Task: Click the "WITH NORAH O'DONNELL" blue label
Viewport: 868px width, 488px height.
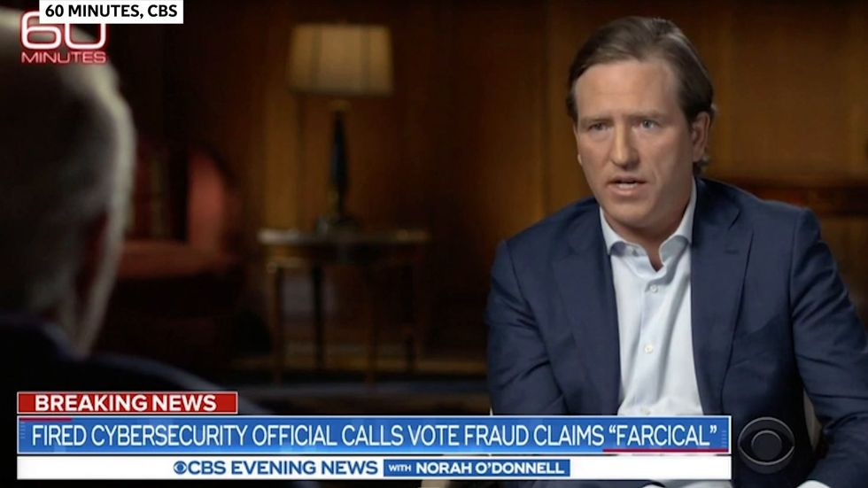Action: click(477, 469)
